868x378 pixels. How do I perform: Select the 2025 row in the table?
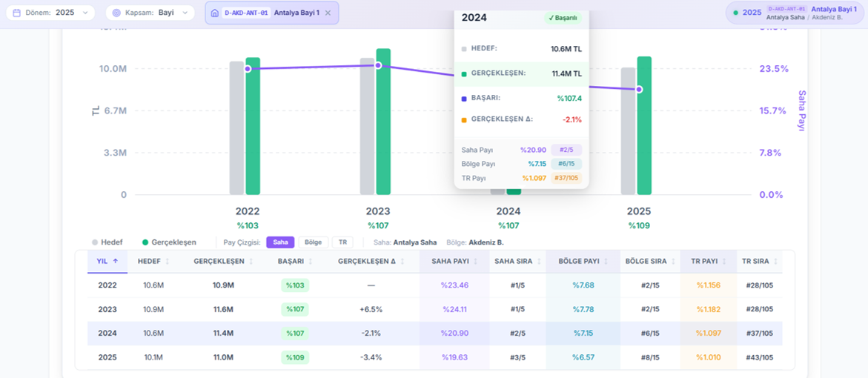pos(434,357)
